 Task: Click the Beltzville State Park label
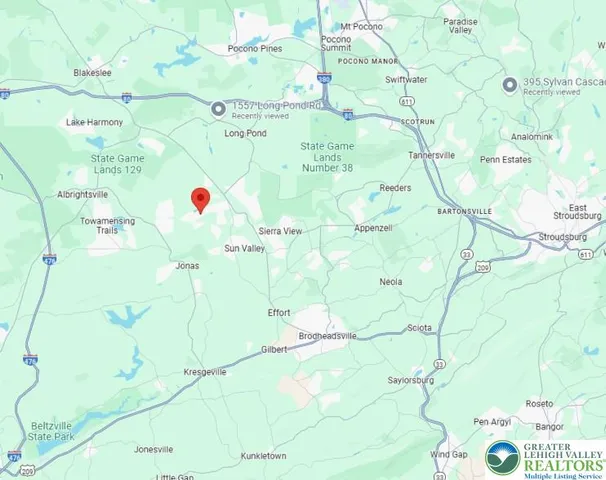[51, 431]
